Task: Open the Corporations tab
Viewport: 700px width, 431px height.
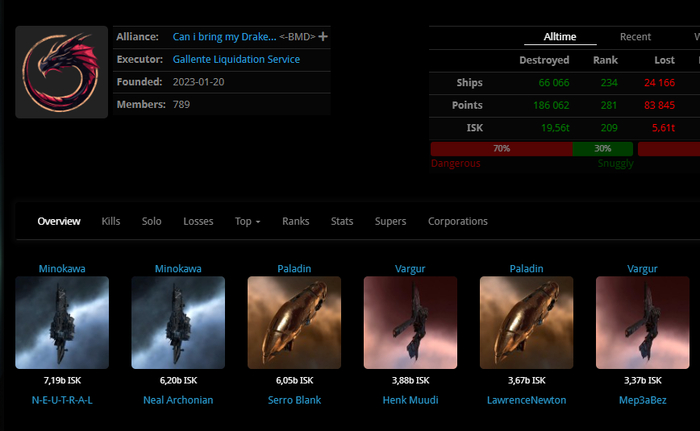Action: [458, 221]
